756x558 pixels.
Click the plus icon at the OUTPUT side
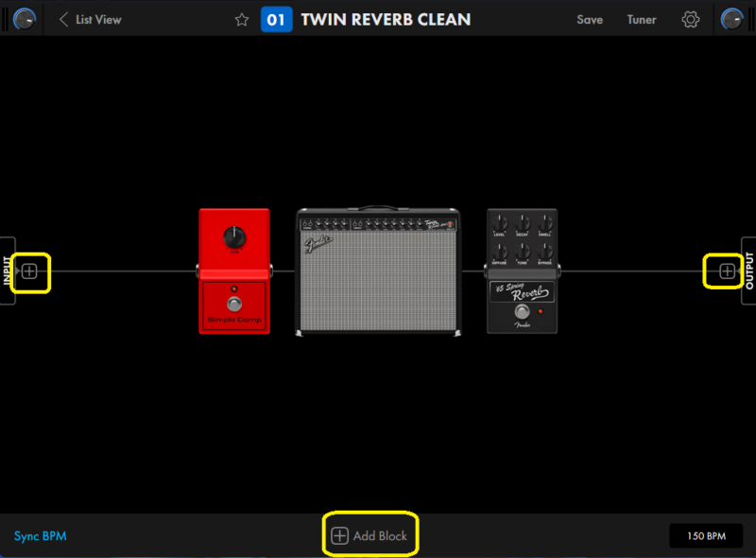(x=726, y=271)
